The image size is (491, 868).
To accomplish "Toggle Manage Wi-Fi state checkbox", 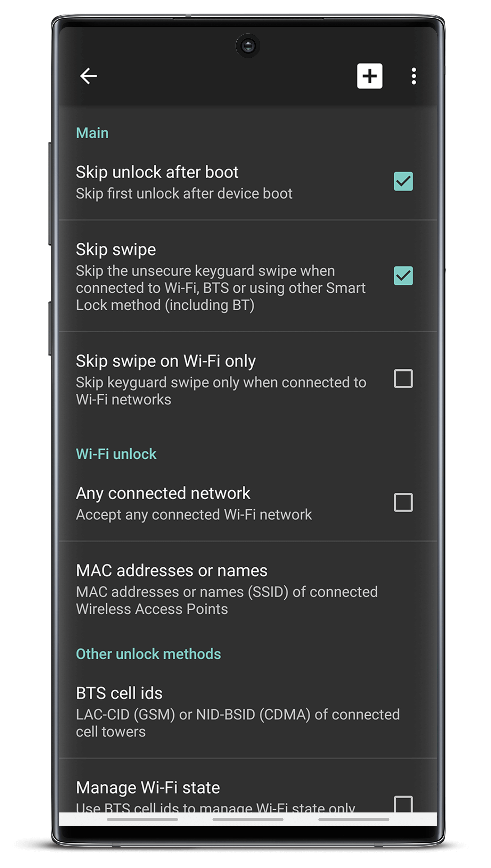I will (403, 804).
